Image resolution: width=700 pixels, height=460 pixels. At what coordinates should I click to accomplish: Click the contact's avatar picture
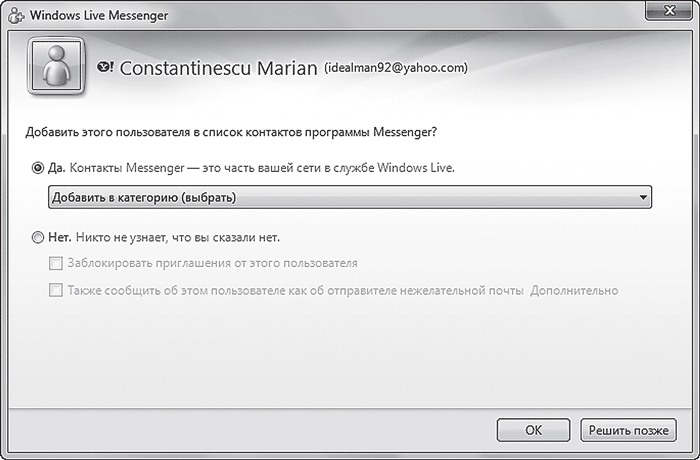click(x=57, y=66)
